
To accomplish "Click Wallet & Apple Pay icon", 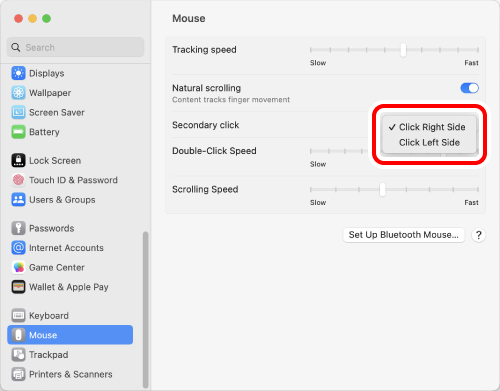I will click(x=18, y=287).
